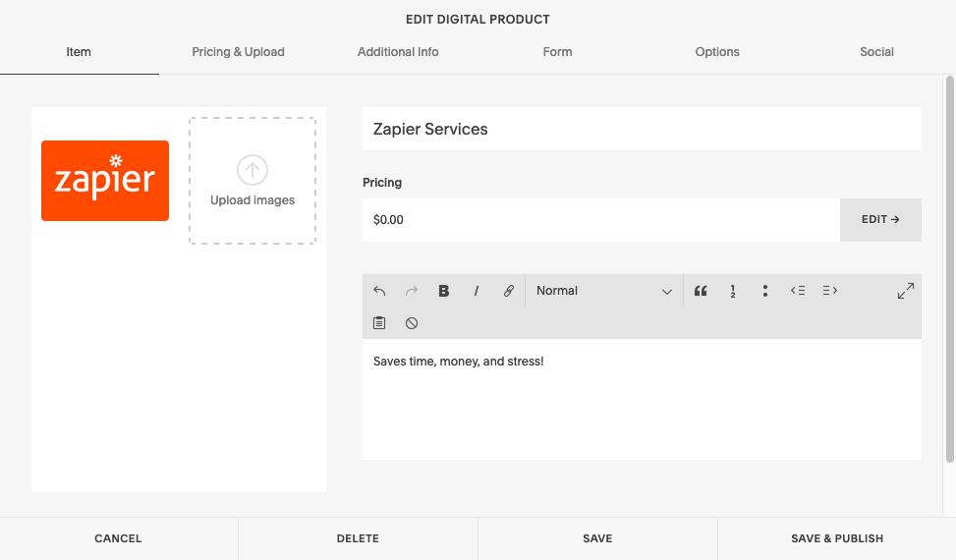The height and width of the screenshot is (560, 956).
Task: Open the Normal text style dropdown
Action: coord(603,291)
